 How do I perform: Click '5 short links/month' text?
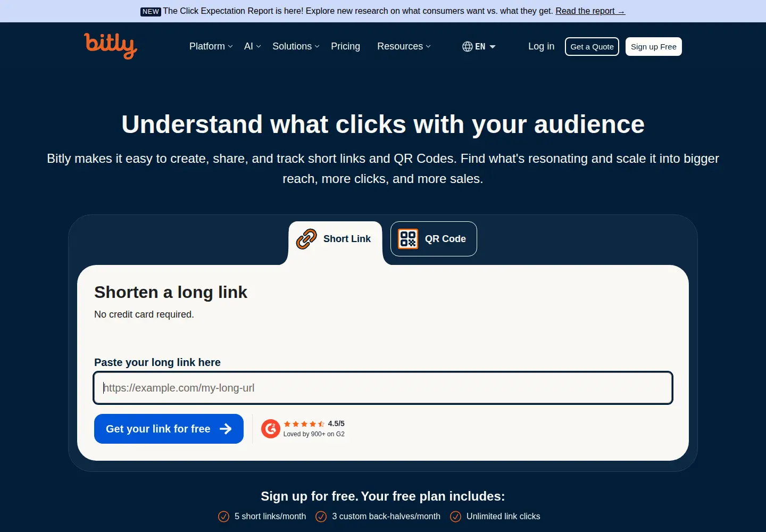coord(270,517)
